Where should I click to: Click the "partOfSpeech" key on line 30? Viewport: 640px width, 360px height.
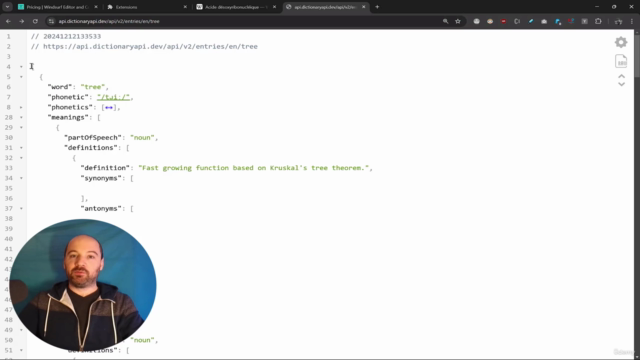(x=93, y=138)
